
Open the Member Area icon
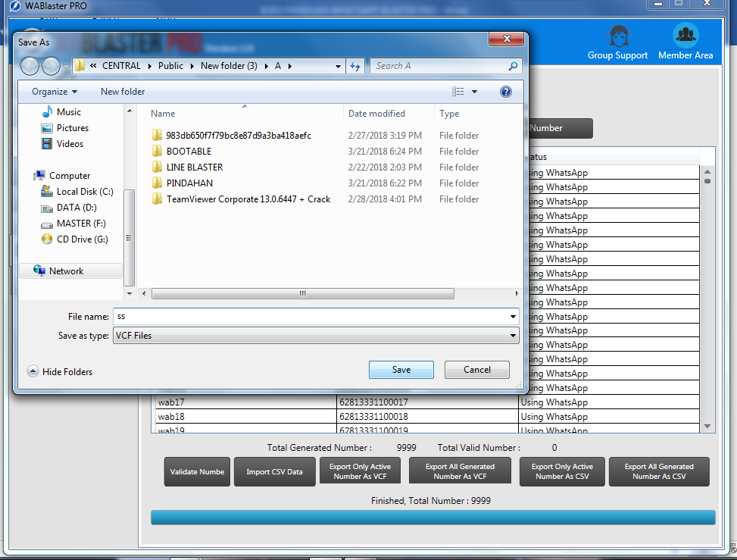tap(685, 36)
